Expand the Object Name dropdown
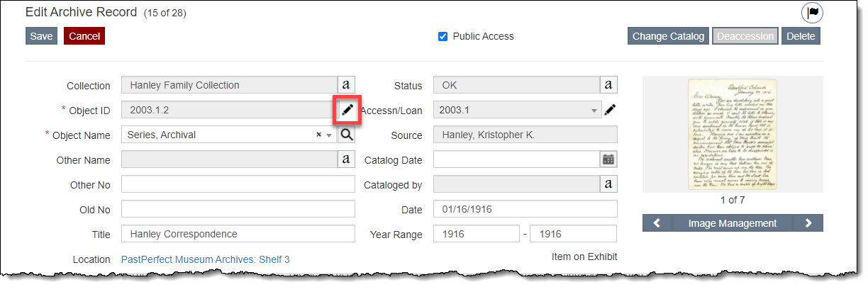The height and width of the screenshot is (287, 868). pyautogui.click(x=329, y=135)
